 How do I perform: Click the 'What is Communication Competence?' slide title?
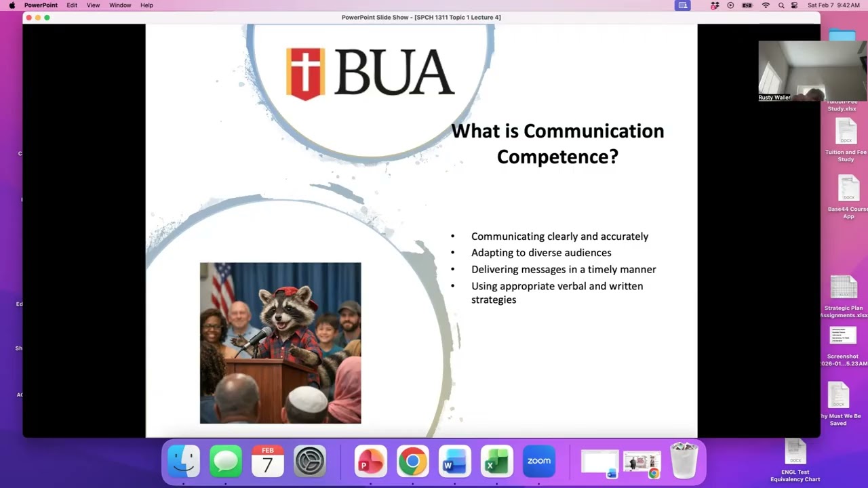coord(557,144)
